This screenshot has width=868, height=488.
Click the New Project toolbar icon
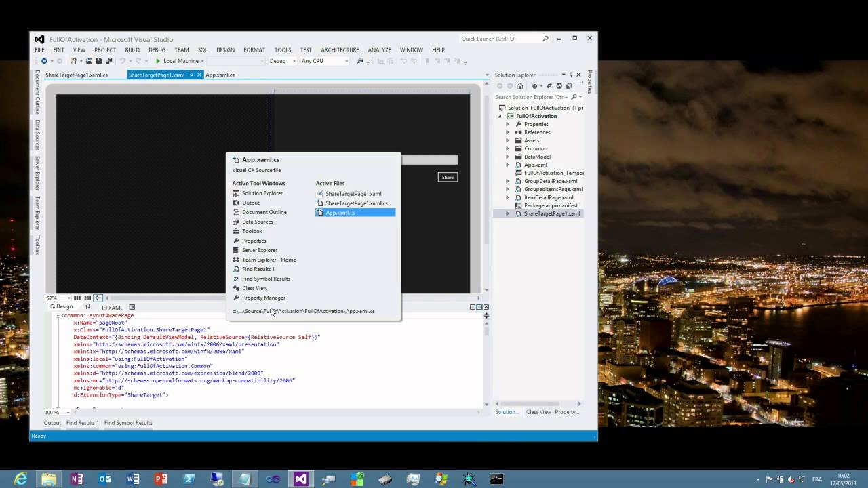73,61
